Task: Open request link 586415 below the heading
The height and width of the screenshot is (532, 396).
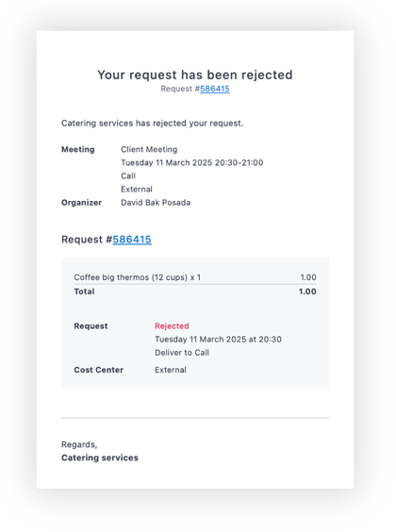Action: click(215, 89)
